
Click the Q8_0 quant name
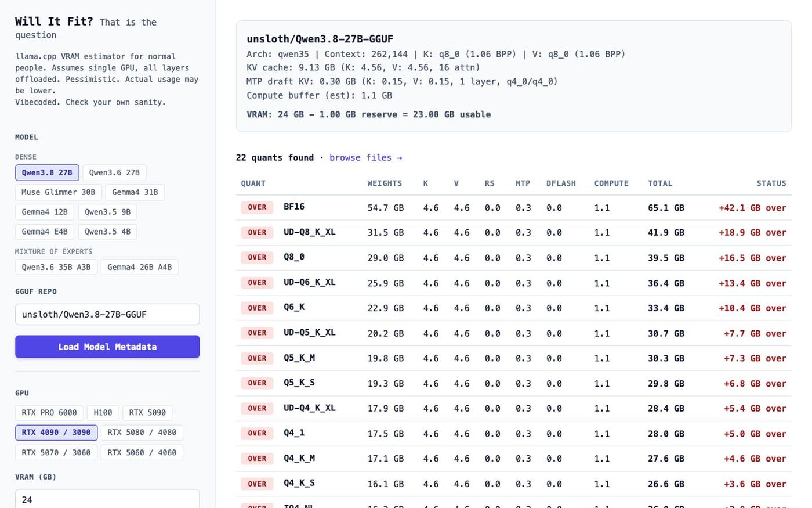[294, 257]
